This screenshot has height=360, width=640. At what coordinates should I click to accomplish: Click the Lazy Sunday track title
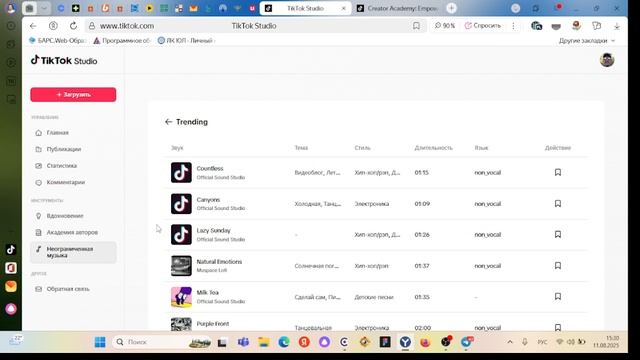tap(213, 230)
